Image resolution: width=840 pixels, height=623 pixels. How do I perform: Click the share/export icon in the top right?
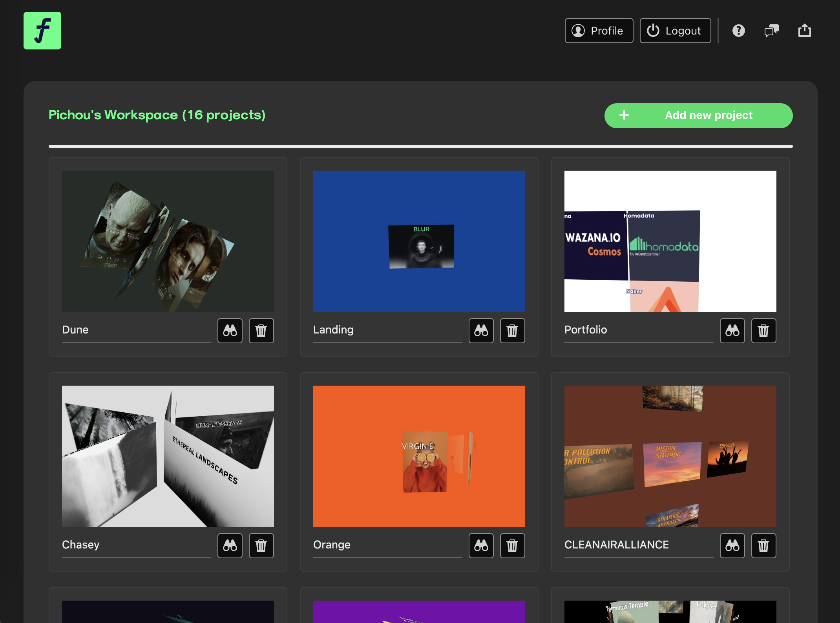pos(804,31)
